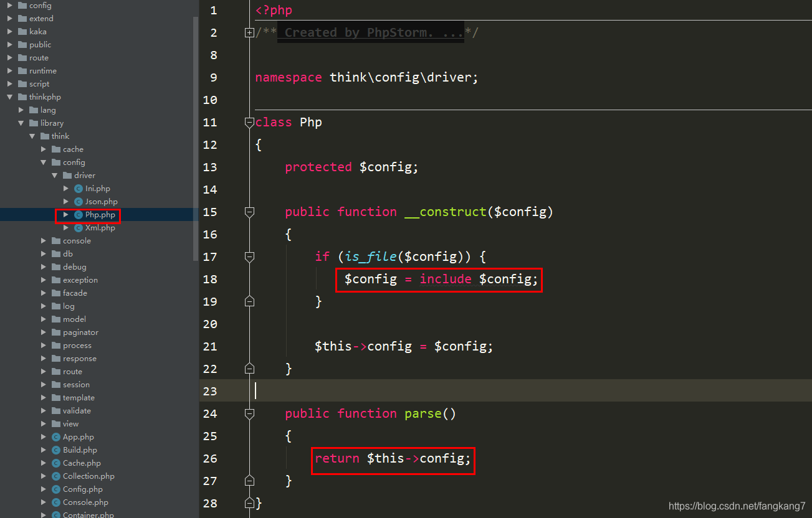Screen dimensions: 812x518
Task: Click the Config.php class icon
Action: 55,489
